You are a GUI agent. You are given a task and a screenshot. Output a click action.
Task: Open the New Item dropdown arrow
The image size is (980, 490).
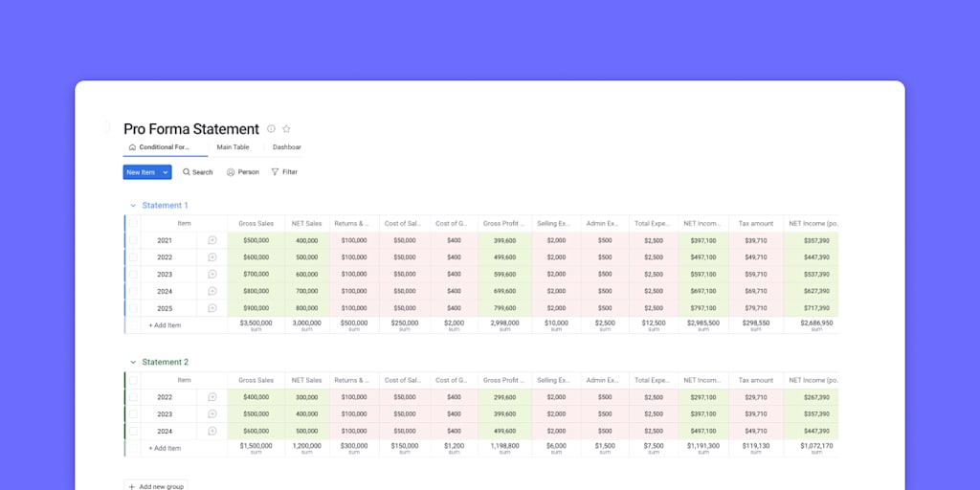point(165,172)
